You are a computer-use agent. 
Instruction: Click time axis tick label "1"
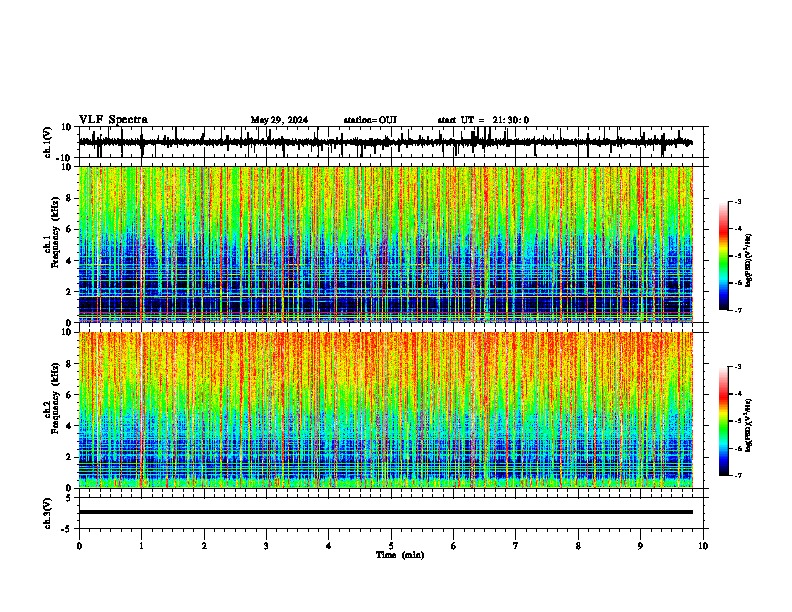(141, 546)
